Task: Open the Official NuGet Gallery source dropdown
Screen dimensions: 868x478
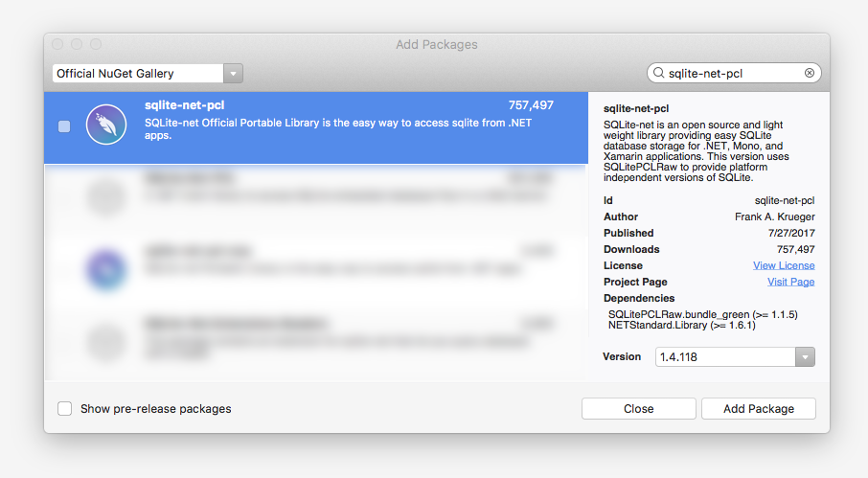Action: [x=148, y=74]
